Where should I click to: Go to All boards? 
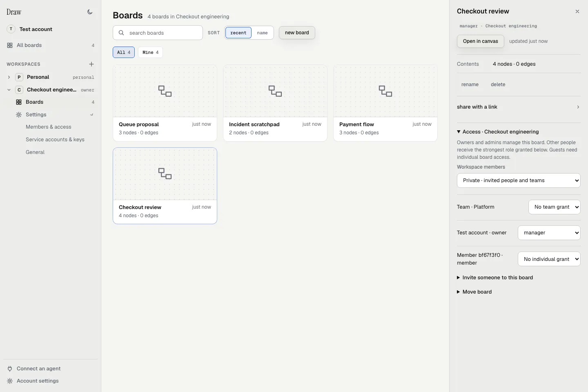tap(51, 45)
